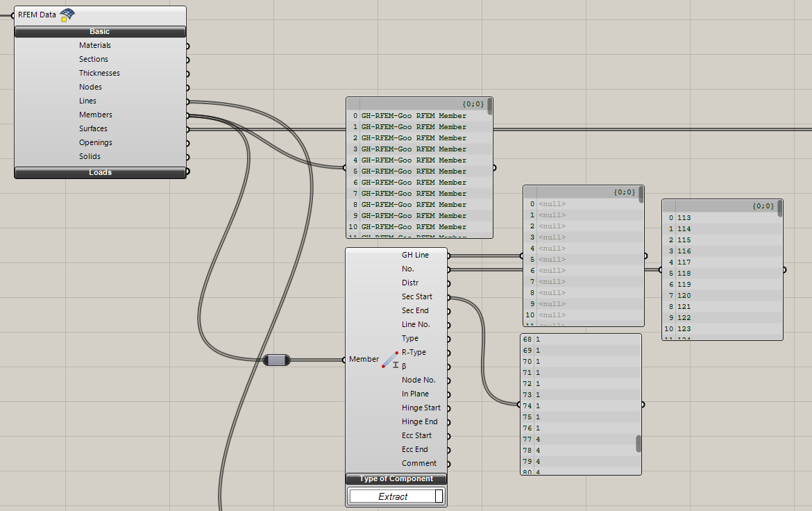812x511 pixels.
Task: Click value 123 in numbers panel
Action: pyautogui.click(x=684, y=329)
